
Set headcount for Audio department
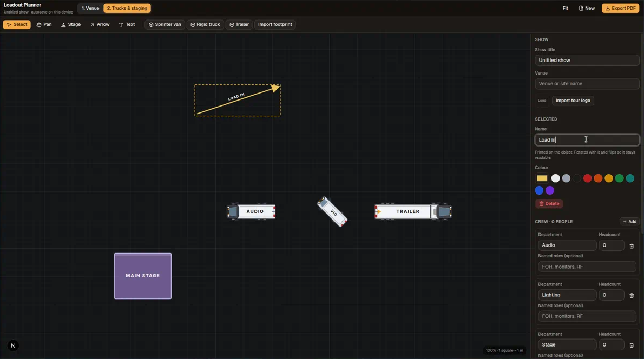[611, 245]
